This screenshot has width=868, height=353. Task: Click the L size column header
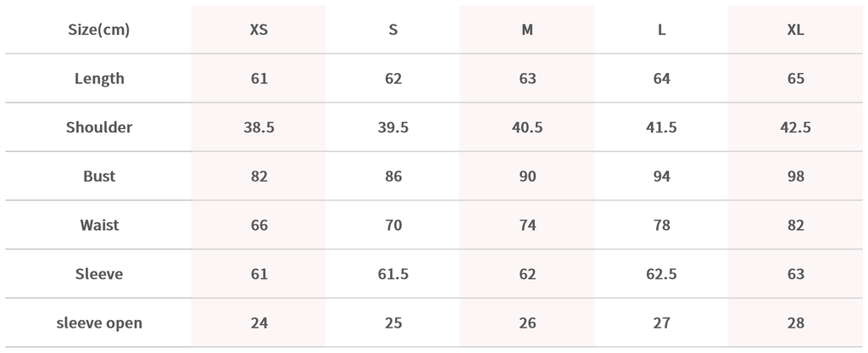point(662,30)
